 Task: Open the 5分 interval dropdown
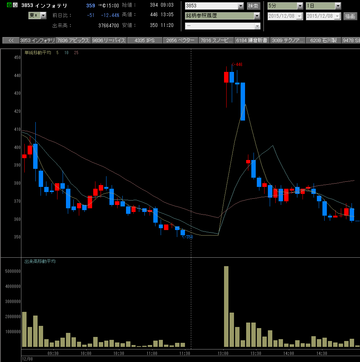(x=300, y=6)
